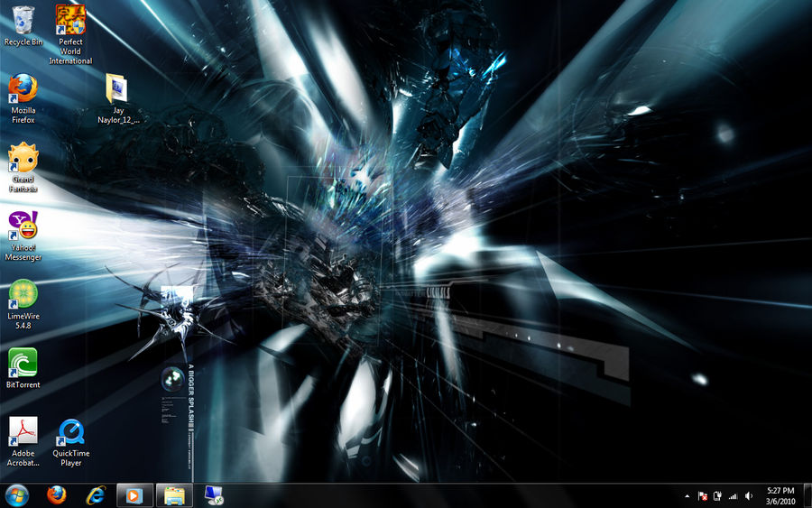The image size is (812, 508).
Task: Select the QuickTime Player shortcut
Action: pyautogui.click(x=71, y=443)
